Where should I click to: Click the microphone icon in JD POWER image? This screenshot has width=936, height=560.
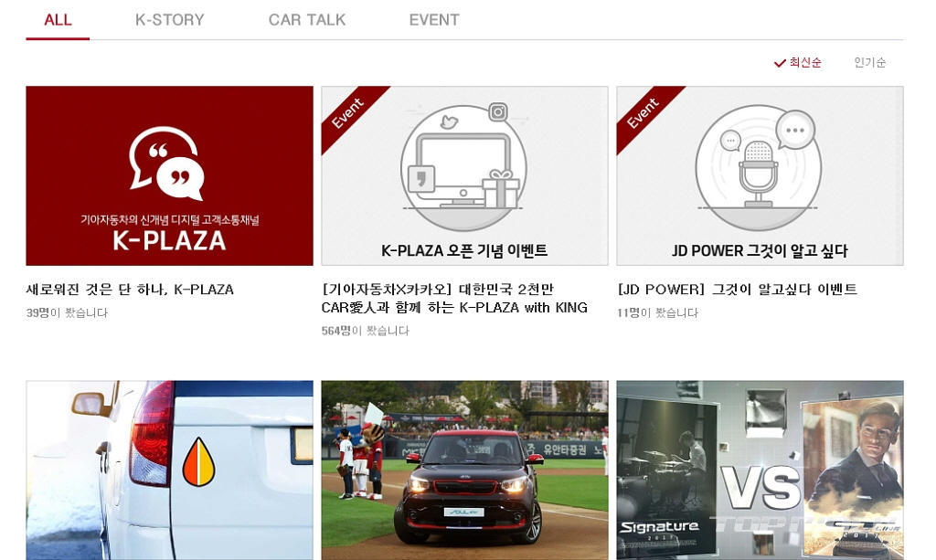click(x=758, y=174)
